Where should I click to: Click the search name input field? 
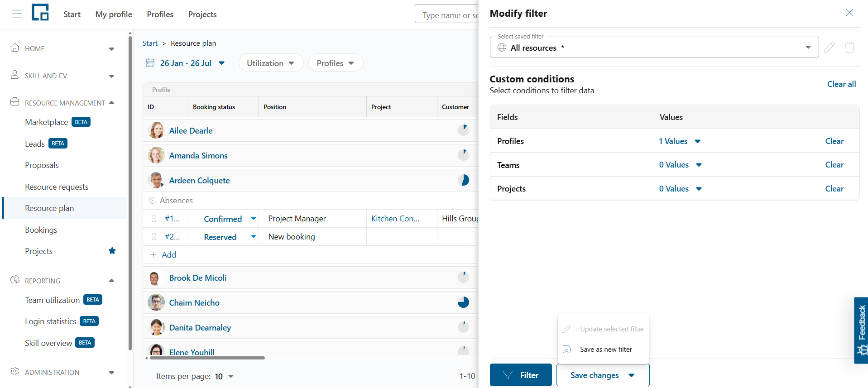[447, 14]
